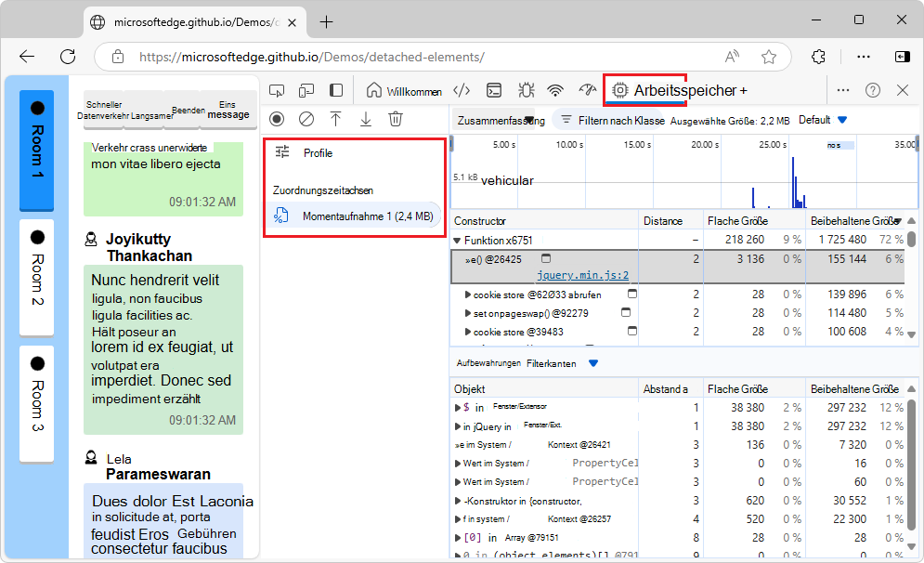Click the collect garbage trash icon
Image resolution: width=924 pixels, height=563 pixels.
coord(396,119)
